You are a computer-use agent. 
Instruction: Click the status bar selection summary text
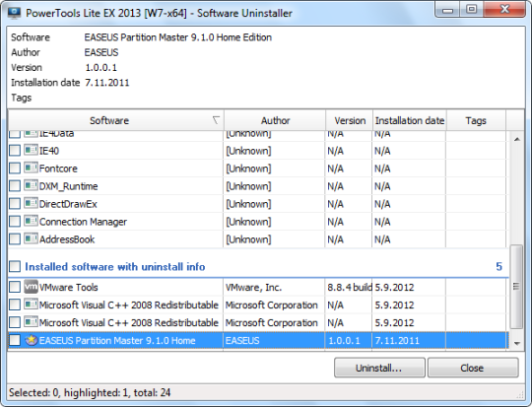coord(90,393)
